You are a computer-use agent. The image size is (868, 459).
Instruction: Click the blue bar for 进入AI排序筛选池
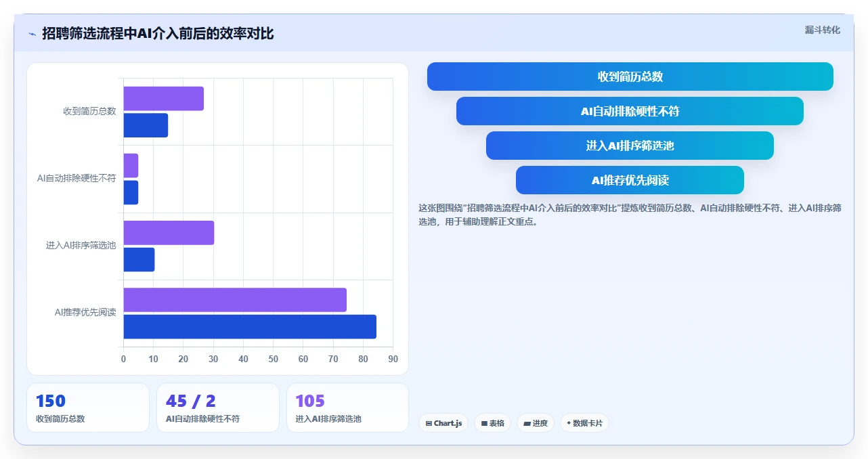coord(139,259)
